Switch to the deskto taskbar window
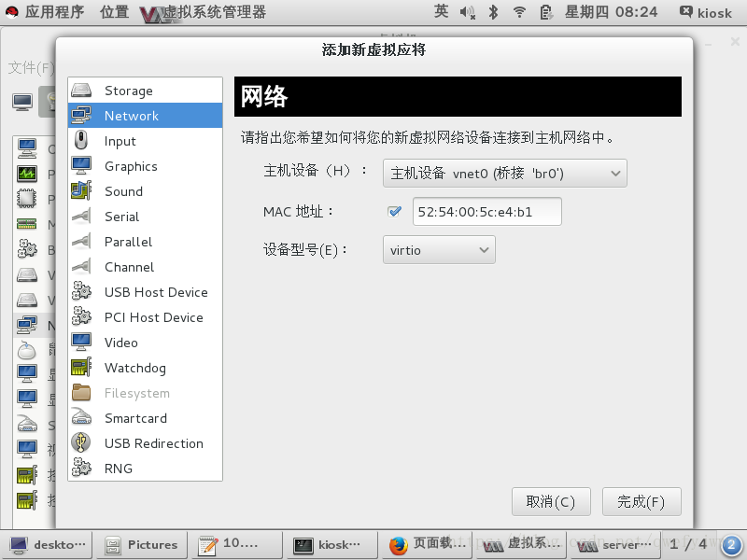Screen dimensions: 747x560 48,545
